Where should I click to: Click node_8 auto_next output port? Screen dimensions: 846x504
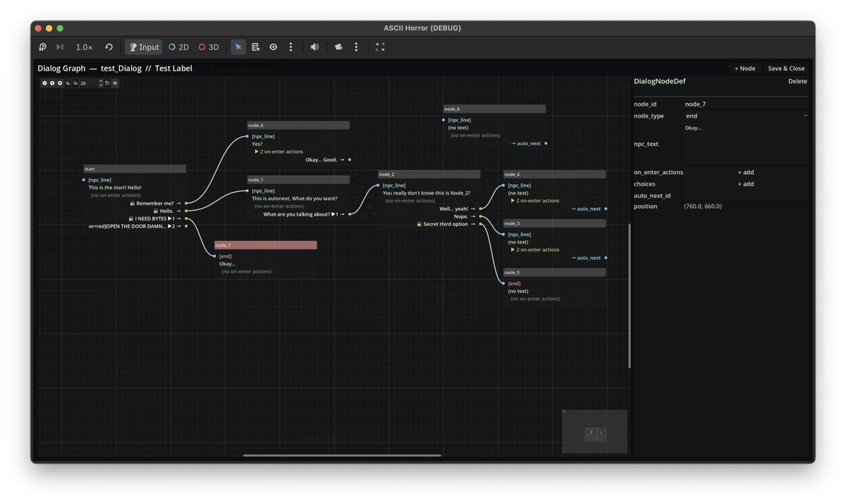(546, 143)
